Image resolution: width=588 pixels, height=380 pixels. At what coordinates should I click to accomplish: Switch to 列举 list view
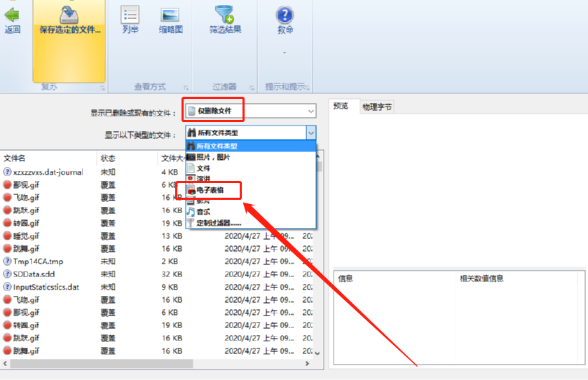(x=130, y=20)
